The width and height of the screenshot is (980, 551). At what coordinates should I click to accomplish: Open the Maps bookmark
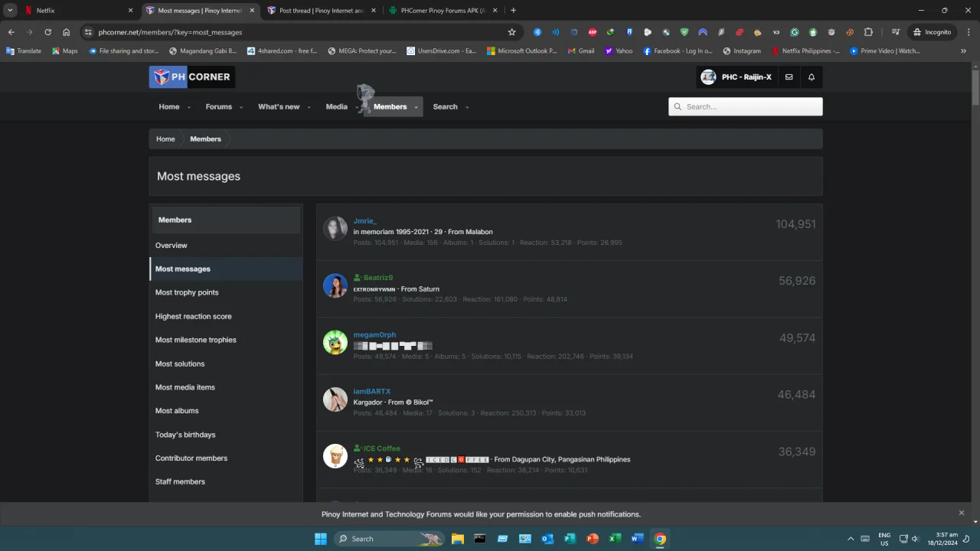65,51
